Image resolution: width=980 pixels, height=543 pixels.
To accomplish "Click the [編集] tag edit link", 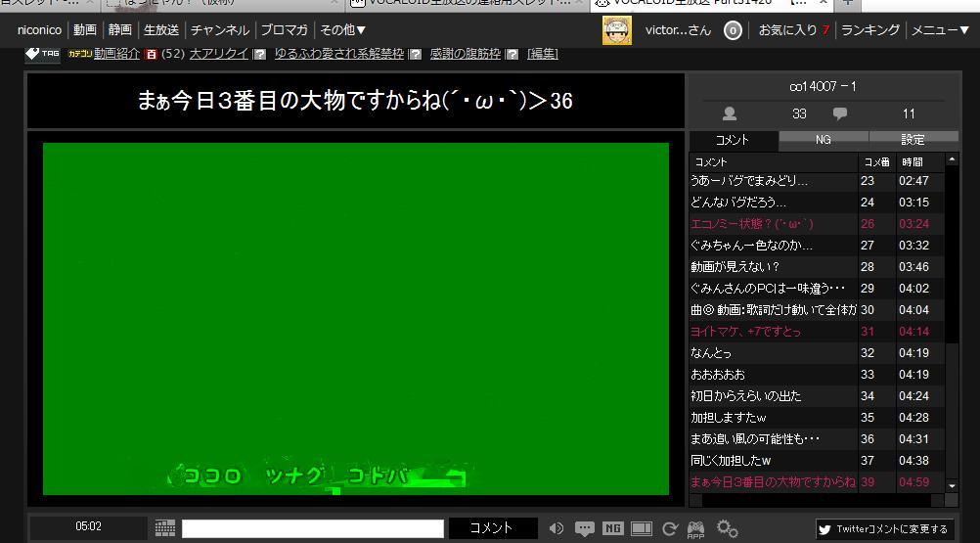I will [543, 54].
